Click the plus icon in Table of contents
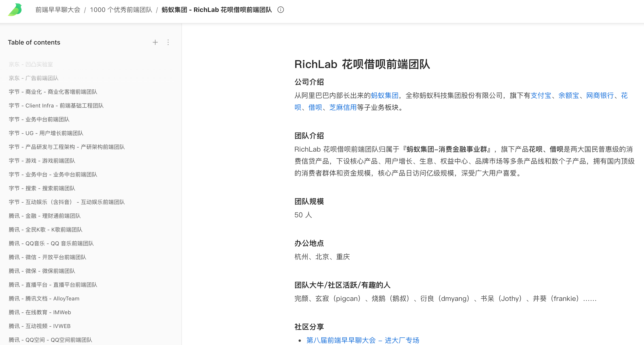 tap(155, 42)
